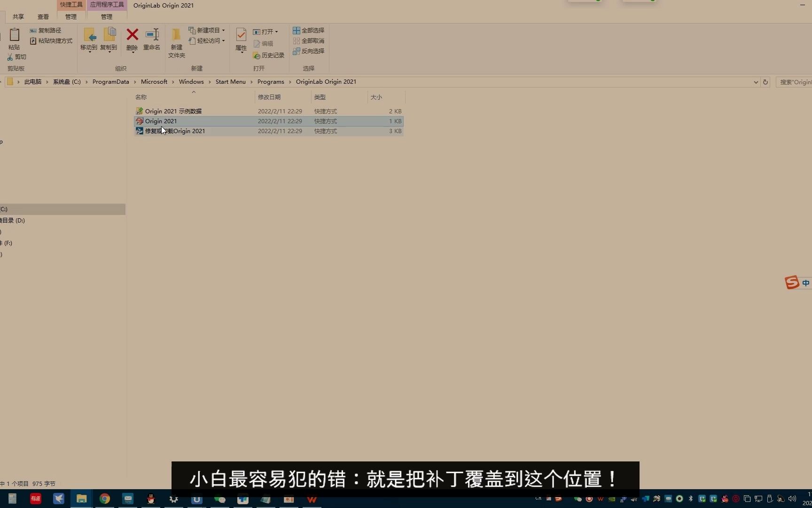Click the File Explorer taskbar icon
The image size is (812, 508).
click(x=82, y=499)
